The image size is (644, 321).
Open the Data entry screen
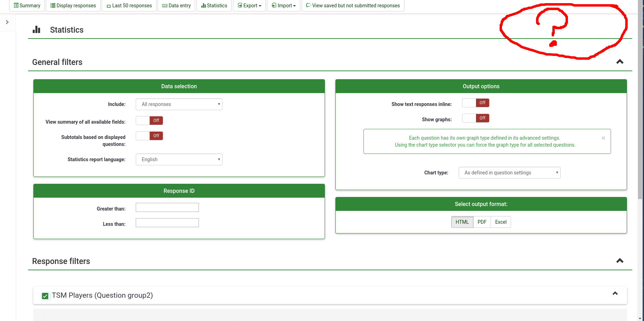tap(176, 6)
